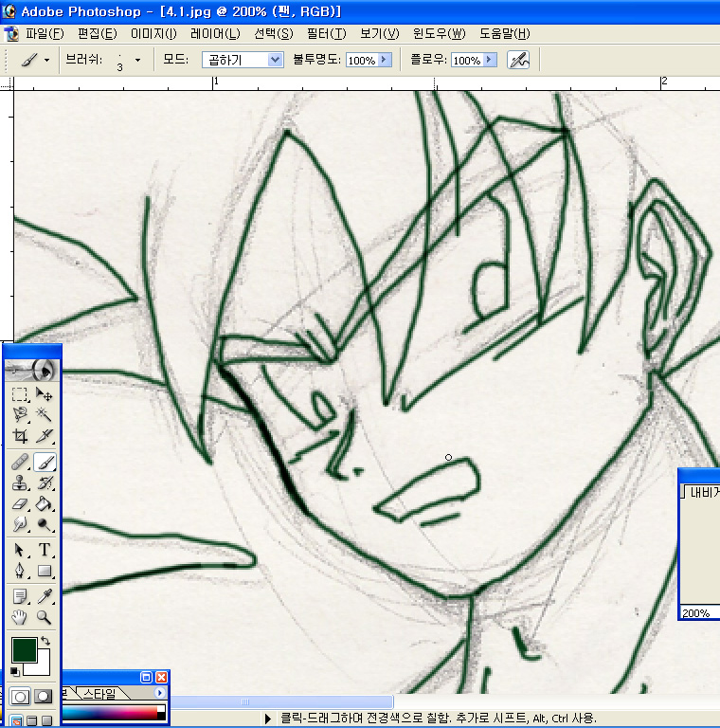720x728 pixels.
Task: Open the color palette options menu arrow
Action: point(159,693)
